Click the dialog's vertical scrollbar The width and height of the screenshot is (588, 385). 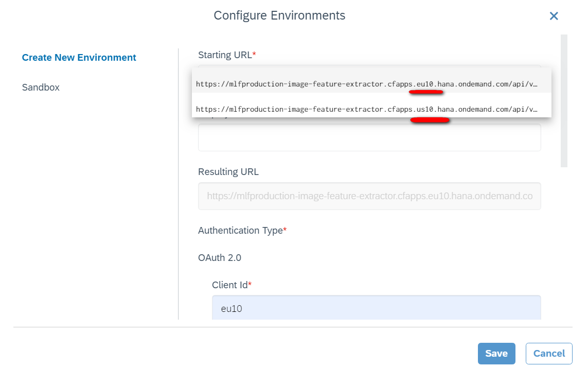[564, 101]
